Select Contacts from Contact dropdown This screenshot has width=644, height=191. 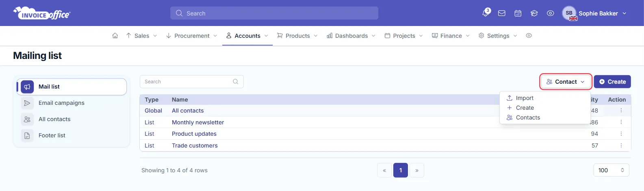pos(545,117)
